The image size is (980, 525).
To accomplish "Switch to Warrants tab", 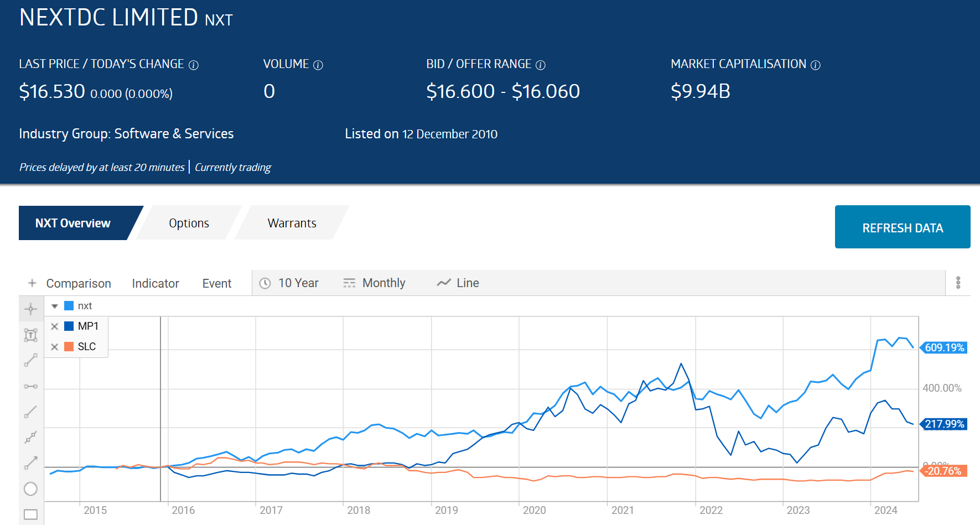I will coord(292,223).
